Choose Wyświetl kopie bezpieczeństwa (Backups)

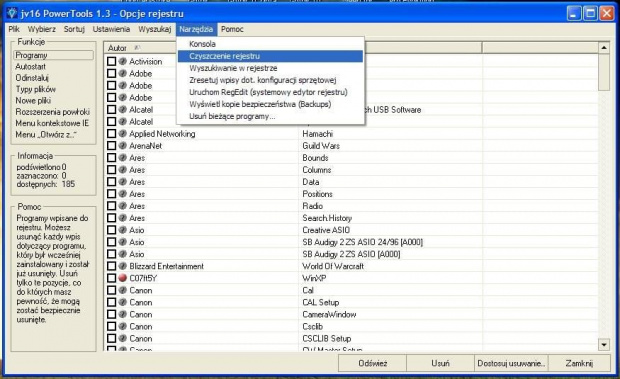[x=270, y=104]
